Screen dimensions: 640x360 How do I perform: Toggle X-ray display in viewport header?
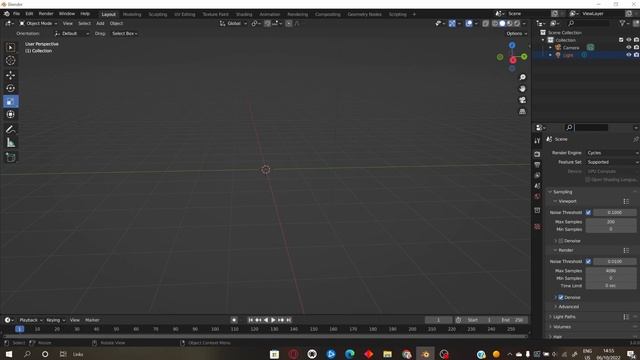pos(485,24)
